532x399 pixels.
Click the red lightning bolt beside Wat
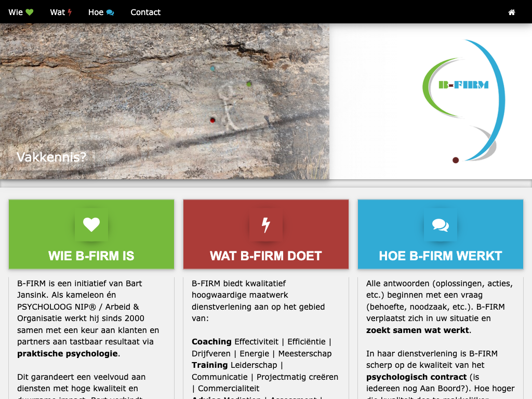(x=70, y=12)
